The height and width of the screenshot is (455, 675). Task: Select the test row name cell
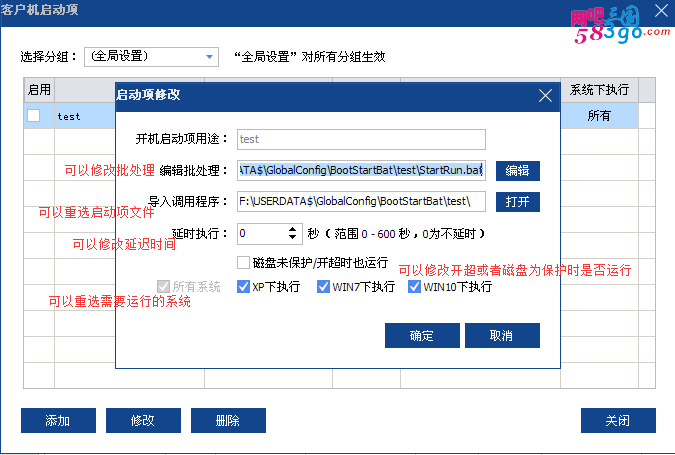pos(85,116)
